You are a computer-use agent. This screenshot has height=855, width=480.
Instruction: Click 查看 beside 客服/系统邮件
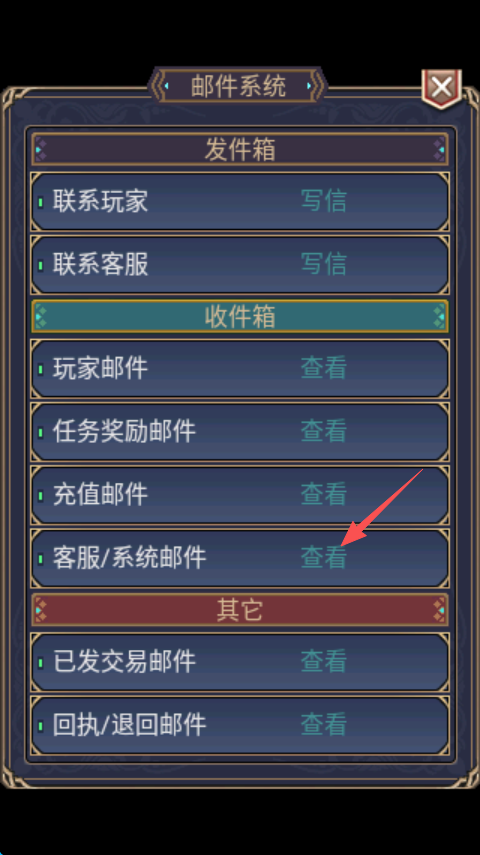point(323,557)
